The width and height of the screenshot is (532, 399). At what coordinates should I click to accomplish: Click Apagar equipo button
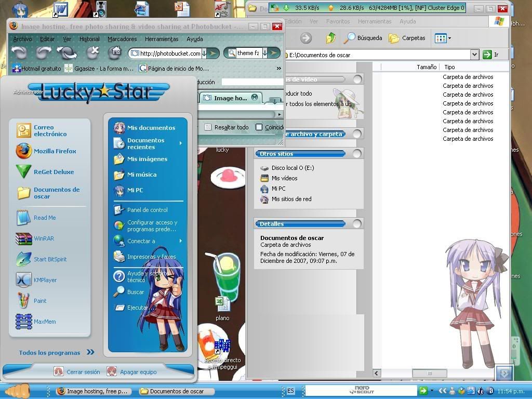tap(131, 372)
